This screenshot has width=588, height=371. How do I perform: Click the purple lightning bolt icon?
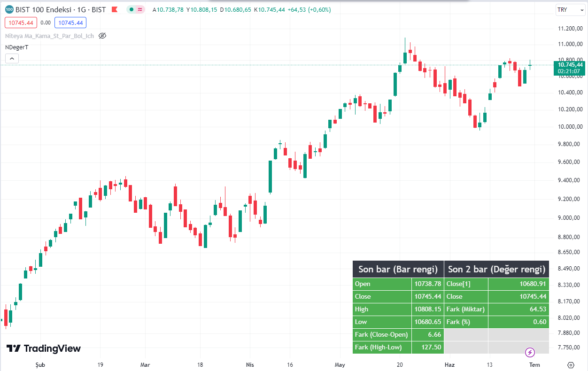530,352
